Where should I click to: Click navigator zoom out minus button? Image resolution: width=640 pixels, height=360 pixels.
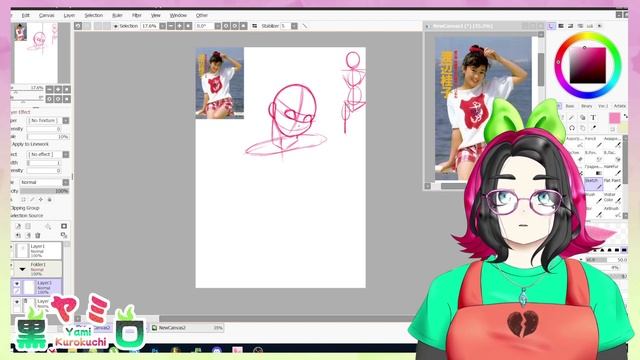(x=49, y=89)
